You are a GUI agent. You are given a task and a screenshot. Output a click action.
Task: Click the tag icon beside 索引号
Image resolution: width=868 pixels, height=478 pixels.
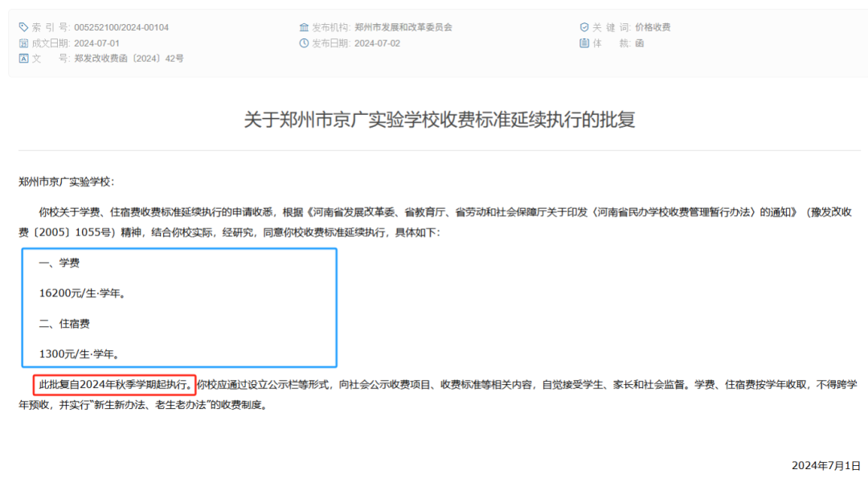pyautogui.click(x=23, y=27)
